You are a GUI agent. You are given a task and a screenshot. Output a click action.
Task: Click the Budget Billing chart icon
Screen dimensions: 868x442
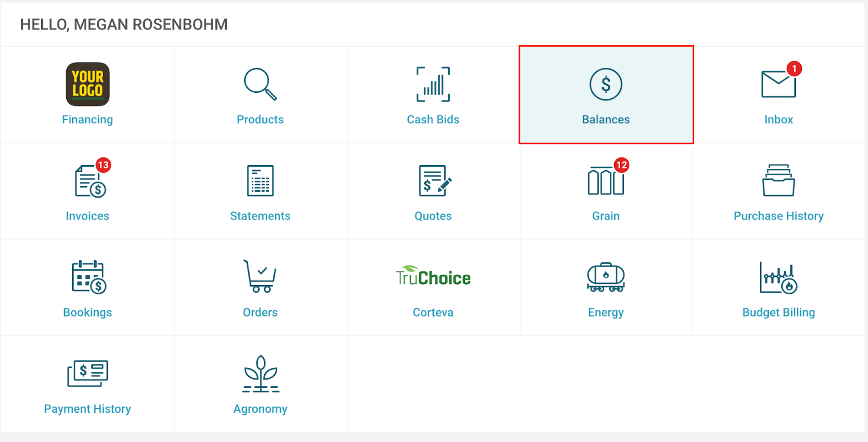pos(778,277)
